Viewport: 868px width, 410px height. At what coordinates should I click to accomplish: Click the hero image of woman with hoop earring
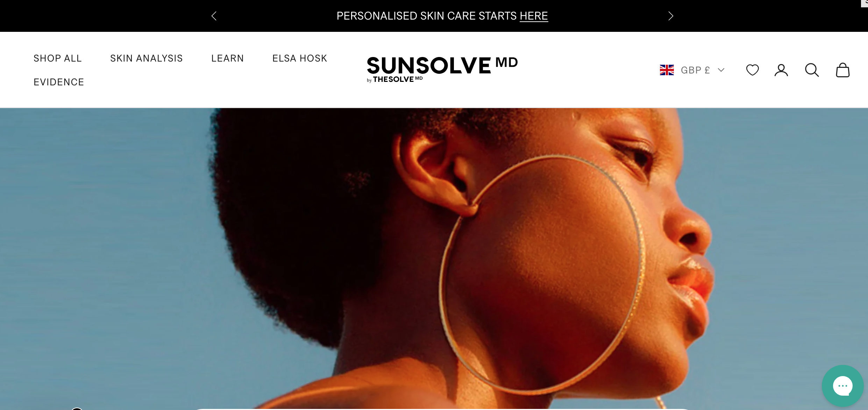click(x=434, y=259)
